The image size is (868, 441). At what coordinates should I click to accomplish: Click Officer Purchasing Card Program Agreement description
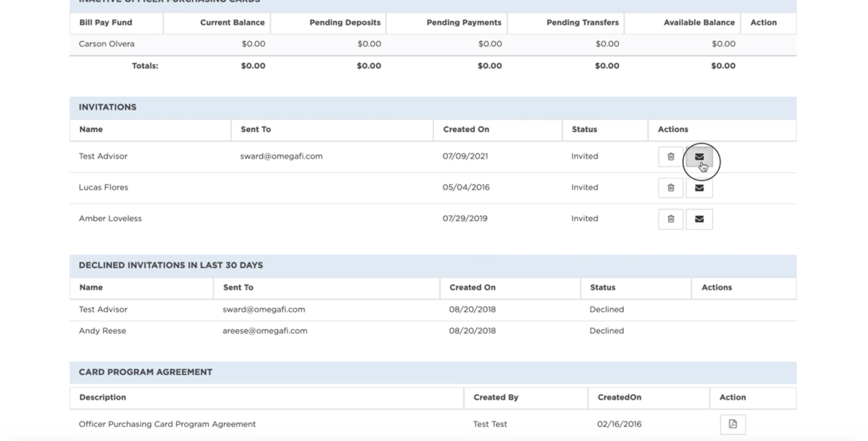[x=167, y=424]
